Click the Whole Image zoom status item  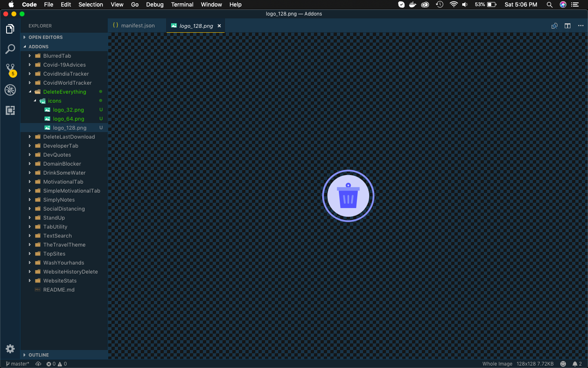[497, 364]
